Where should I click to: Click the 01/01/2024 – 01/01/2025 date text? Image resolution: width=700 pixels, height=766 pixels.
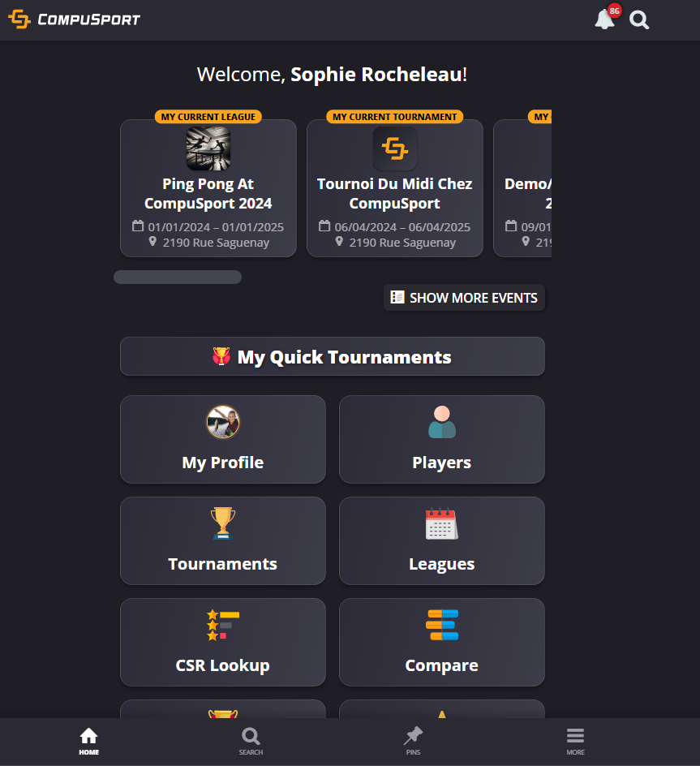216,227
